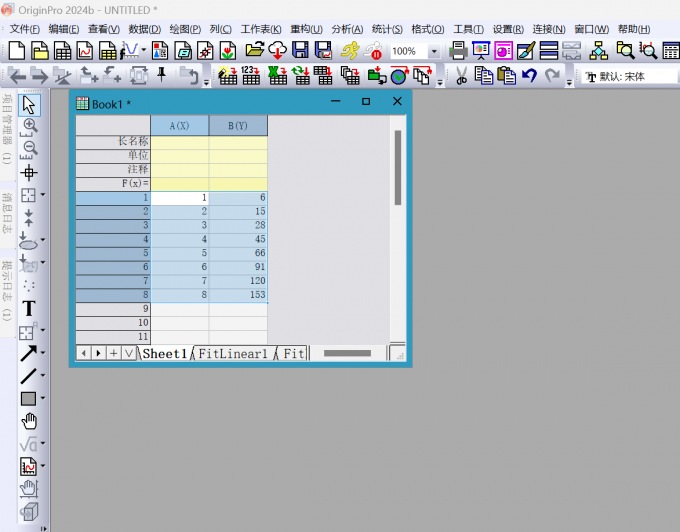Click the 单位 row label

coord(113,156)
